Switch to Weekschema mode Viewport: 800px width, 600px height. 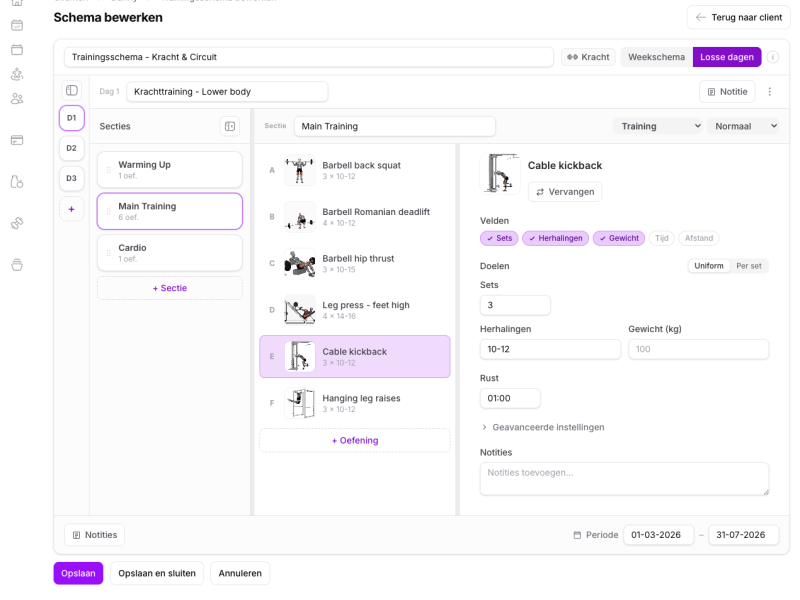pyautogui.click(x=656, y=57)
